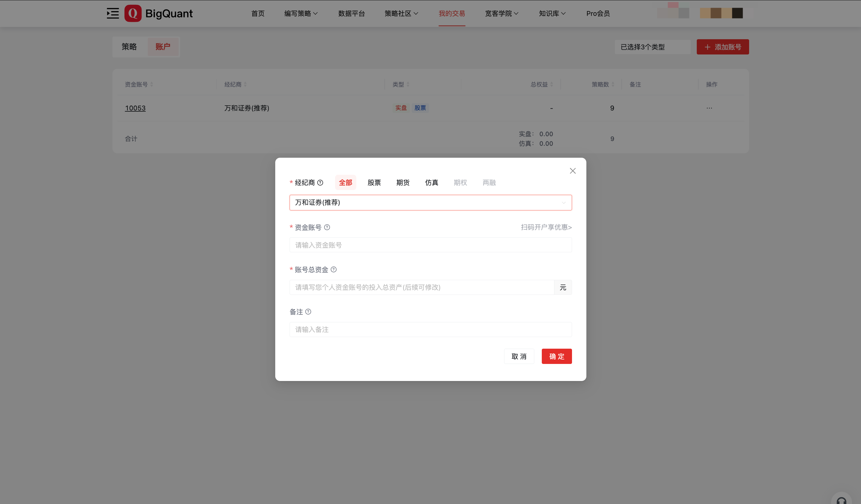861x504 pixels.
Task: Toggle the sidebar collapse menu icon
Action: pyautogui.click(x=112, y=13)
